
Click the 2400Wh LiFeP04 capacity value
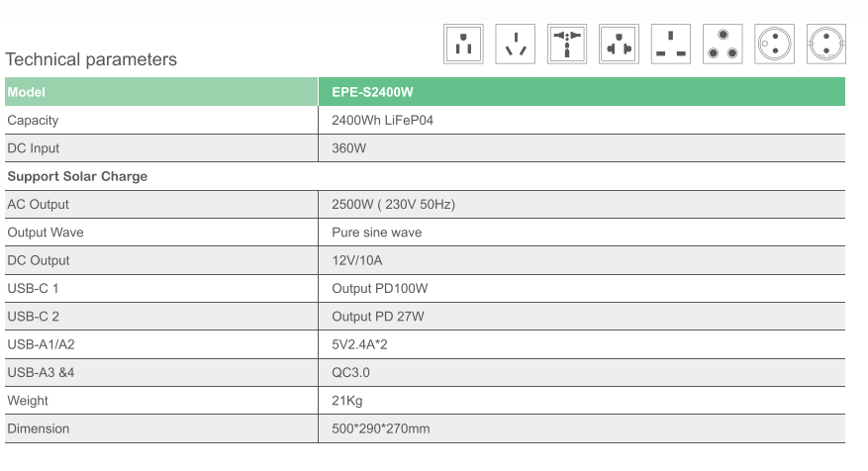point(382,120)
